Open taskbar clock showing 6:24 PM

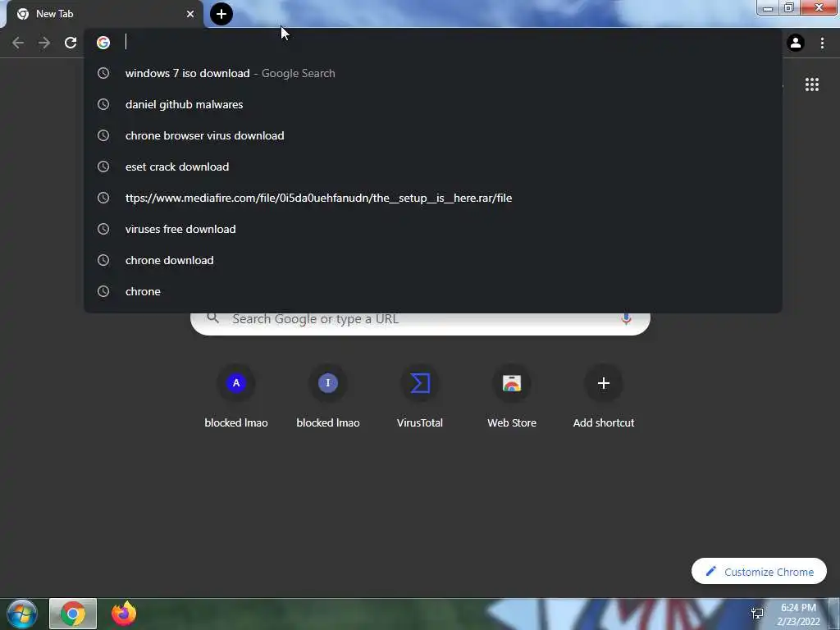(798, 614)
